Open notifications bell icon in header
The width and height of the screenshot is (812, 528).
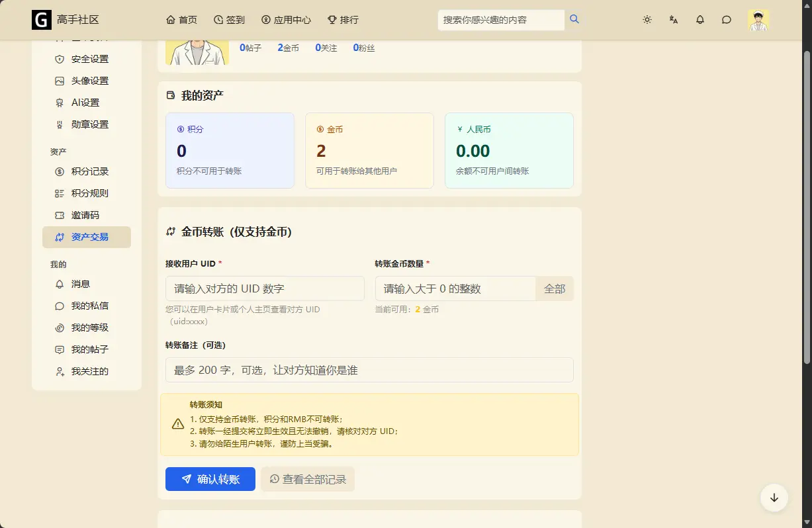tap(700, 20)
